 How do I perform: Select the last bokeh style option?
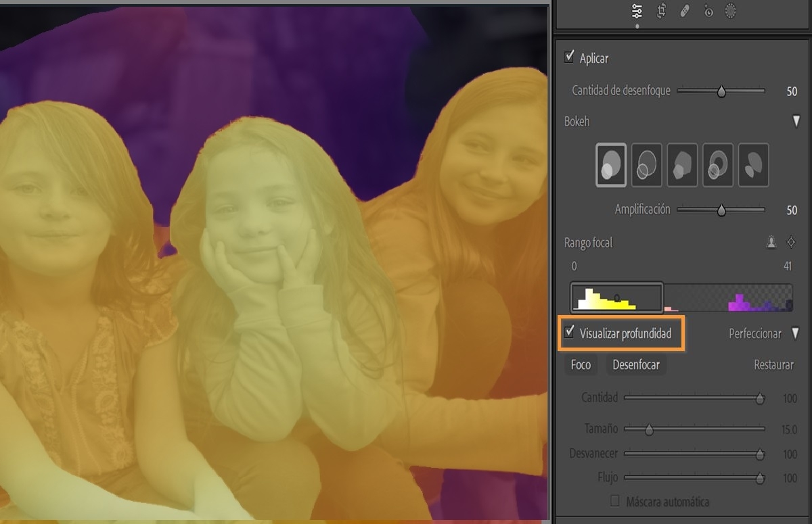tap(753, 164)
